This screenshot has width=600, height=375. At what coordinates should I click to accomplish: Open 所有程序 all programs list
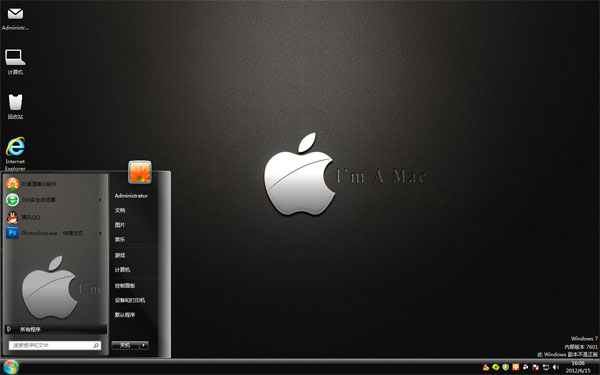[x=55, y=329]
